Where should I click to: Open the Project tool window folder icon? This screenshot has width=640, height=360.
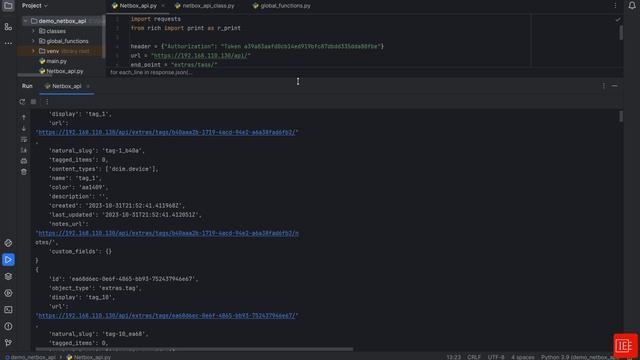coord(8,6)
